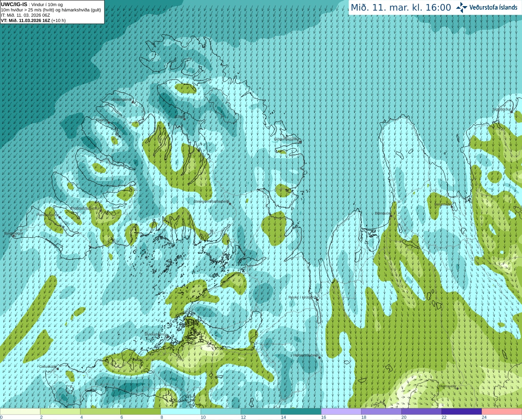Select the Holtavörðuheiði station dot
This screenshot has width=522, height=420.
[x=319, y=358]
